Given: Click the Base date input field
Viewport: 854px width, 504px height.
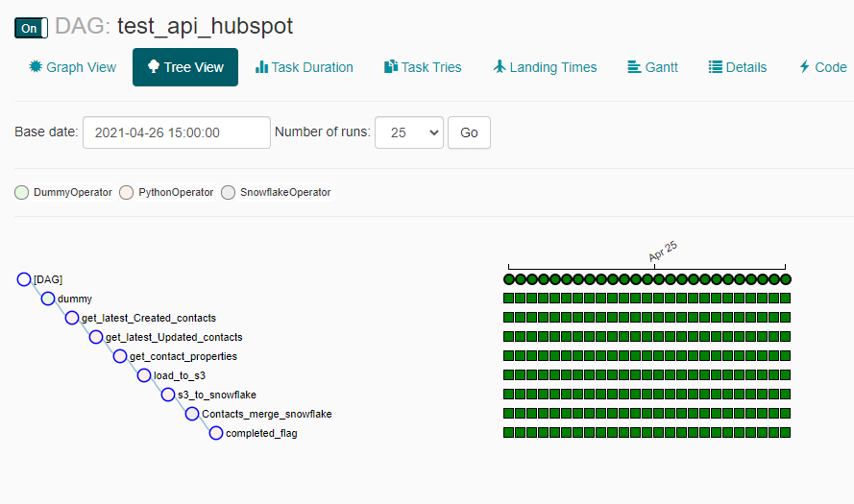Looking at the screenshot, I should tap(177, 132).
